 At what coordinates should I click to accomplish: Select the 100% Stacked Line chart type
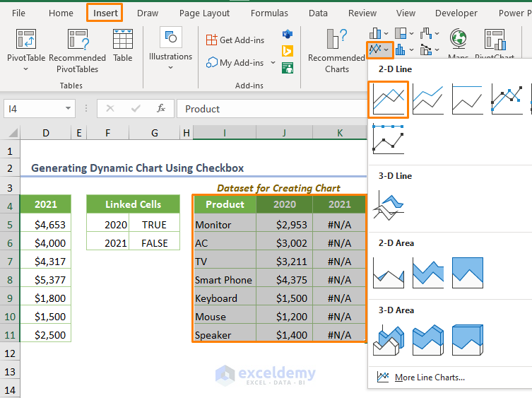pos(467,100)
